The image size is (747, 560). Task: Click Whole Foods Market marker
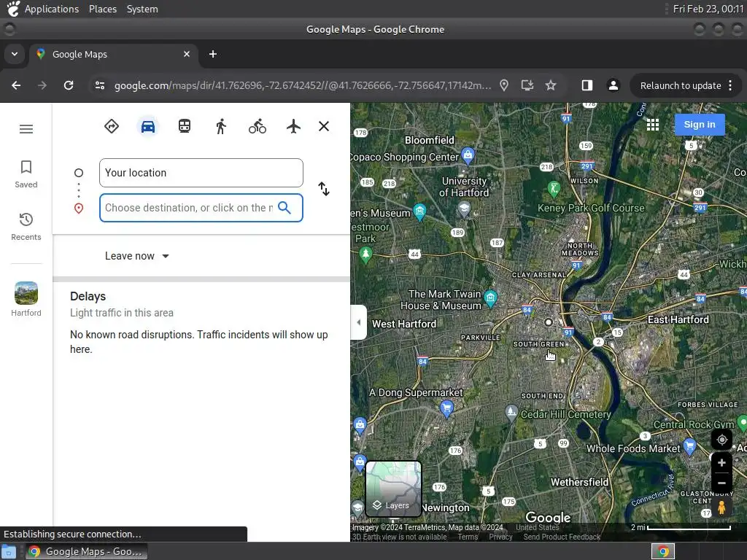pos(689,446)
